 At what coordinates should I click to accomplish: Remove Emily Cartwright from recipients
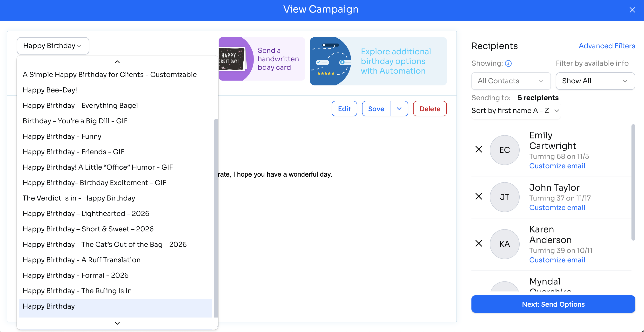point(479,149)
